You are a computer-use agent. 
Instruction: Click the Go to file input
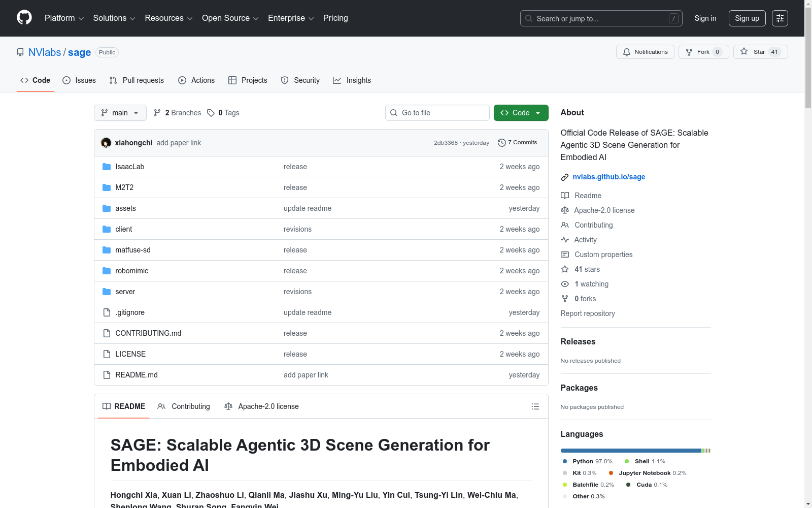click(x=437, y=113)
